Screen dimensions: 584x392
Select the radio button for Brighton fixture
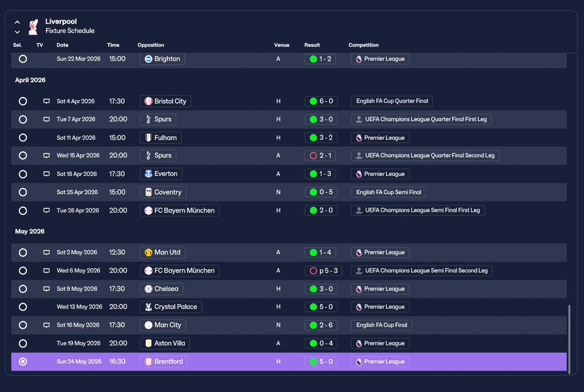tap(23, 59)
